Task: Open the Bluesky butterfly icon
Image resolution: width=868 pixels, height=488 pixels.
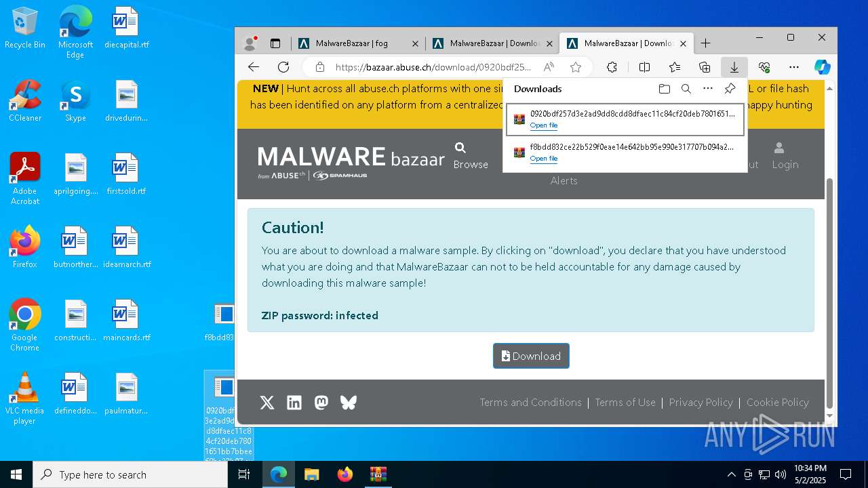Action: [349, 403]
